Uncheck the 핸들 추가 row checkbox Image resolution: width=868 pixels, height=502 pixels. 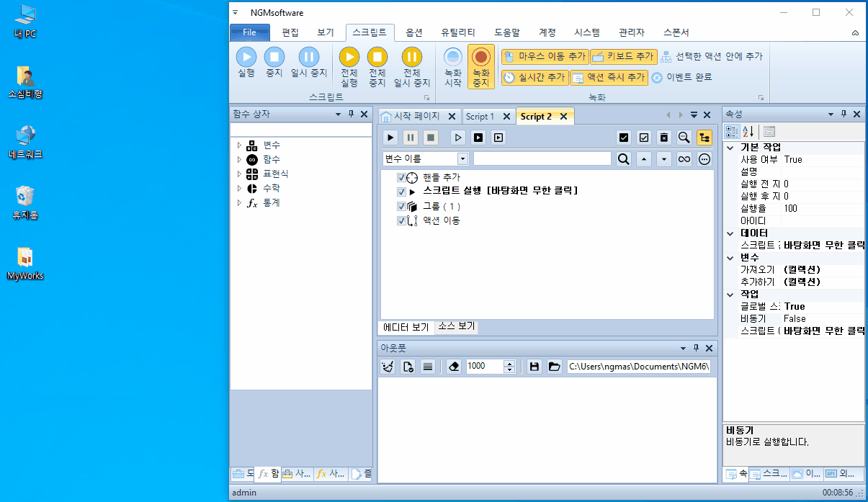(401, 178)
